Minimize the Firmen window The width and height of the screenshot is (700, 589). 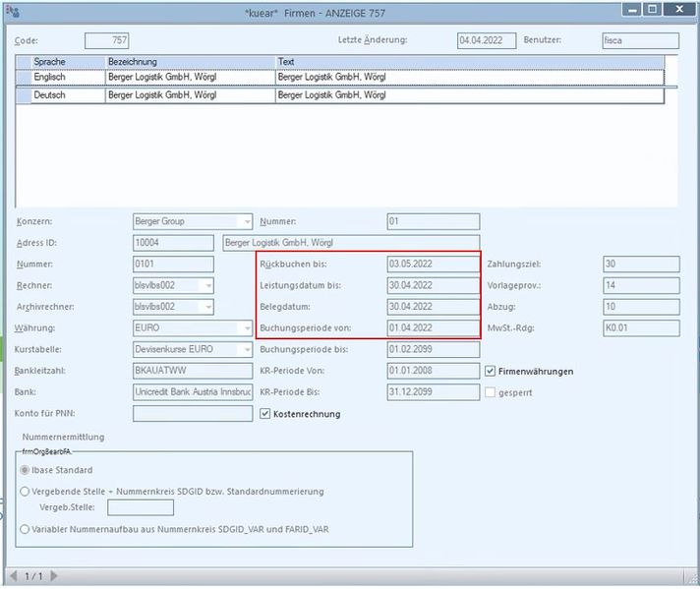(x=632, y=10)
